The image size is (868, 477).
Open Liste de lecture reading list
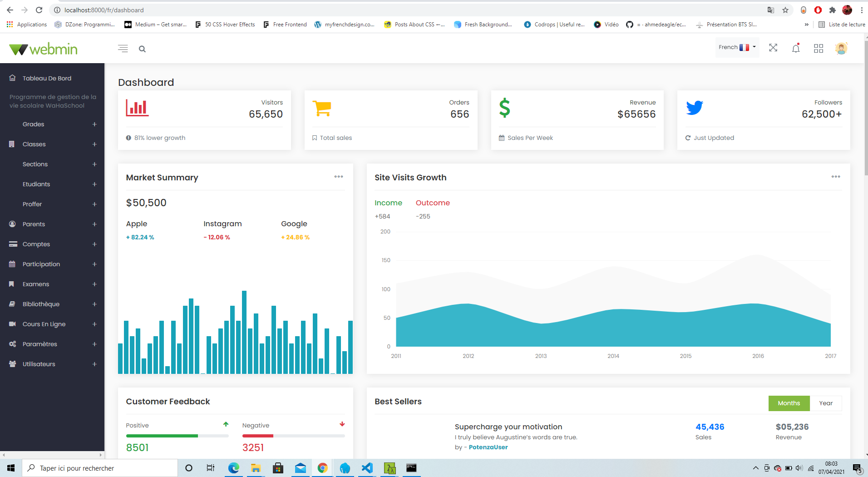point(842,25)
